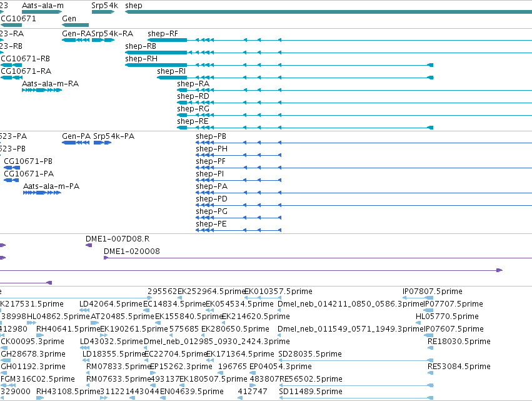Select the CG10671-PA protein label
This screenshot has height=401, width=532.
(29, 174)
